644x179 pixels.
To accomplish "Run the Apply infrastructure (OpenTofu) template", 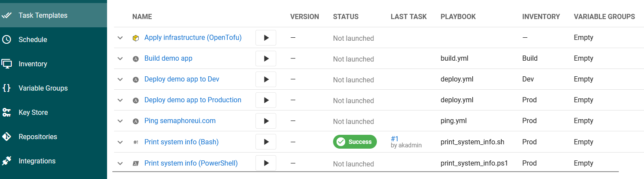I will [266, 38].
